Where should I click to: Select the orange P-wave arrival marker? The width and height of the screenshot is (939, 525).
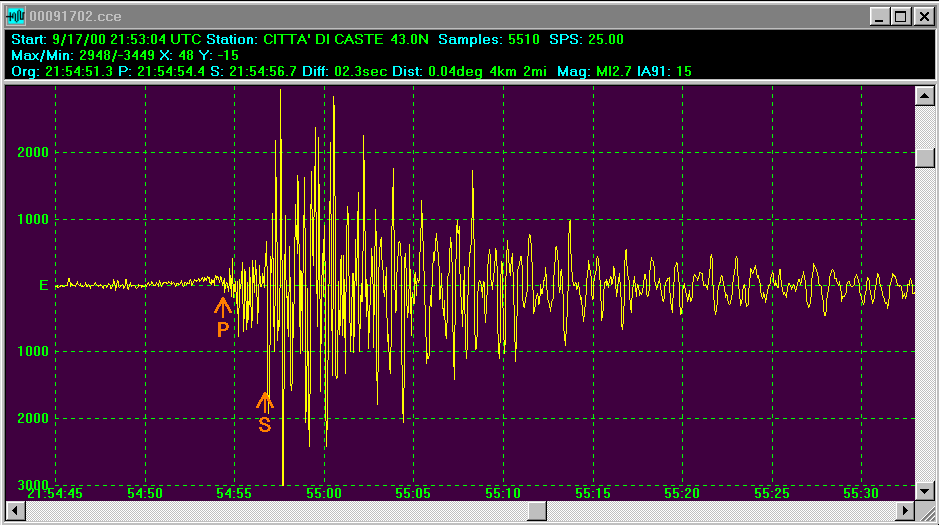coord(223,317)
